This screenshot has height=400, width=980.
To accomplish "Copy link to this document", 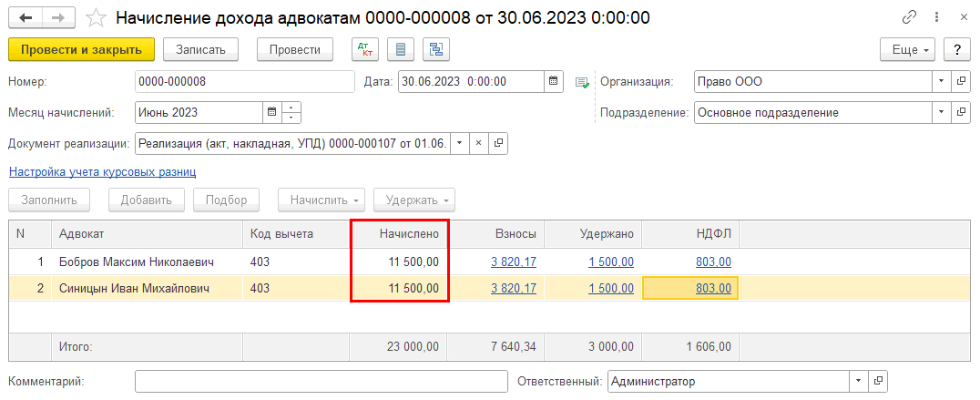I will pyautogui.click(x=909, y=17).
